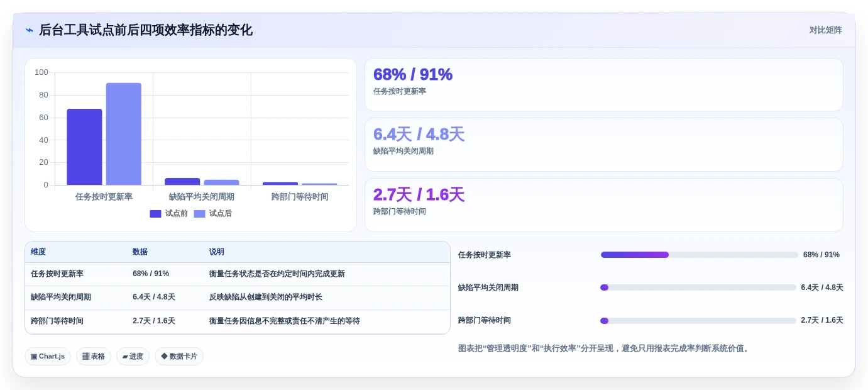The height and width of the screenshot is (390, 868).
Task: Click the progress value 2.7天 / 1.6天
Action: pyautogui.click(x=822, y=320)
